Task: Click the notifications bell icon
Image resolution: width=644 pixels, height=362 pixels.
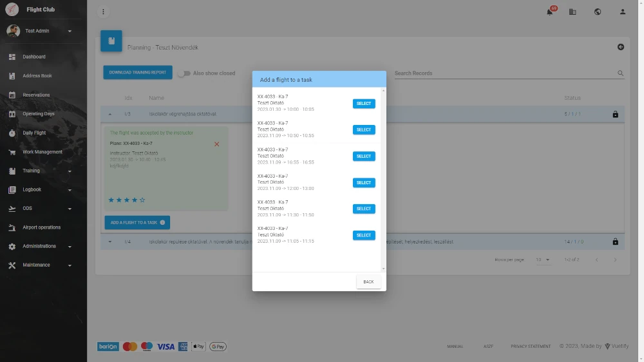Action: pyautogui.click(x=550, y=12)
